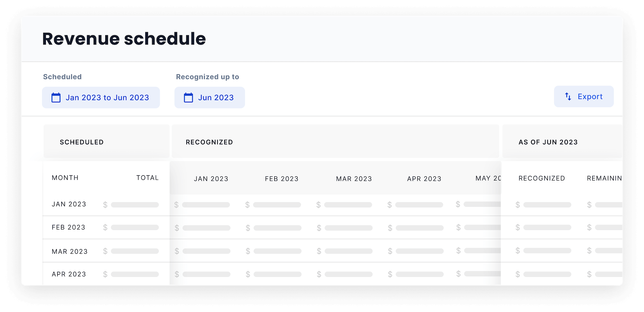Screen dimensions: 644x312
Task: Click the TOTAL column header
Action: click(147, 178)
